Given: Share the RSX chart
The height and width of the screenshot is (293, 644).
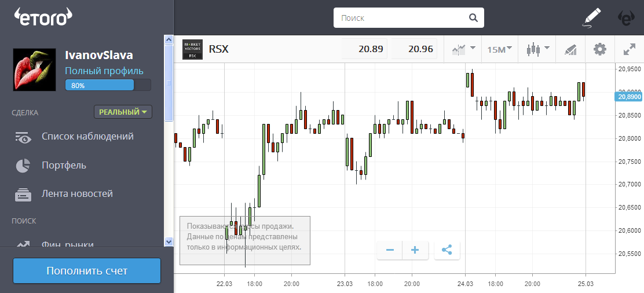Looking at the screenshot, I should pos(447,250).
